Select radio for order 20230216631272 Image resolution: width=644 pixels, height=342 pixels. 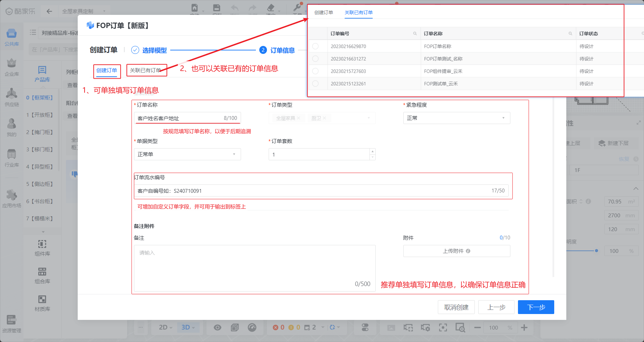pyautogui.click(x=315, y=59)
